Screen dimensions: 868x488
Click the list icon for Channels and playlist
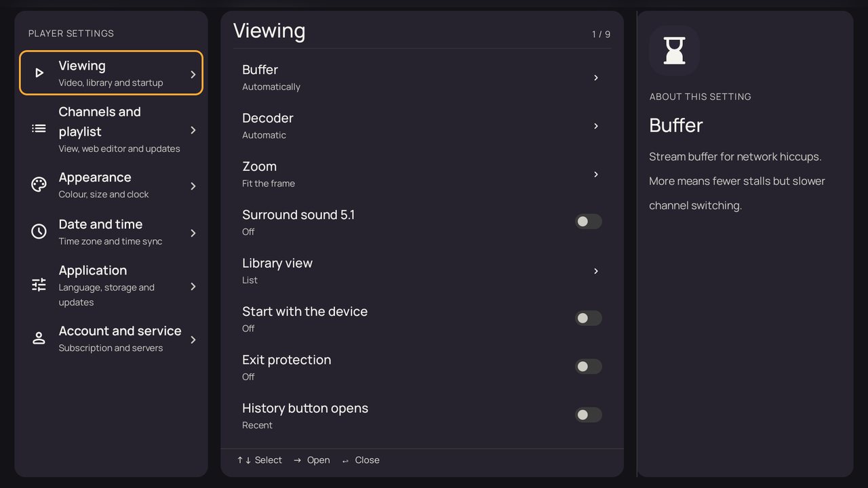(x=39, y=129)
